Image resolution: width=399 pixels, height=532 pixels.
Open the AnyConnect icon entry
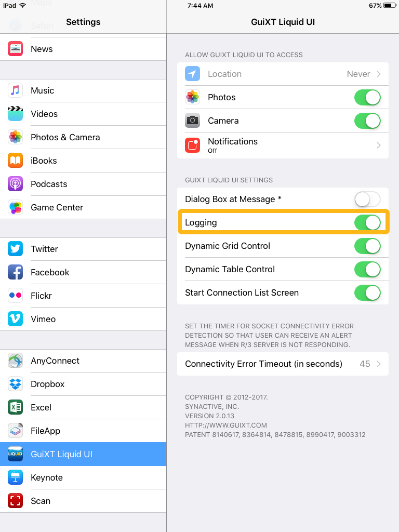[15, 361]
